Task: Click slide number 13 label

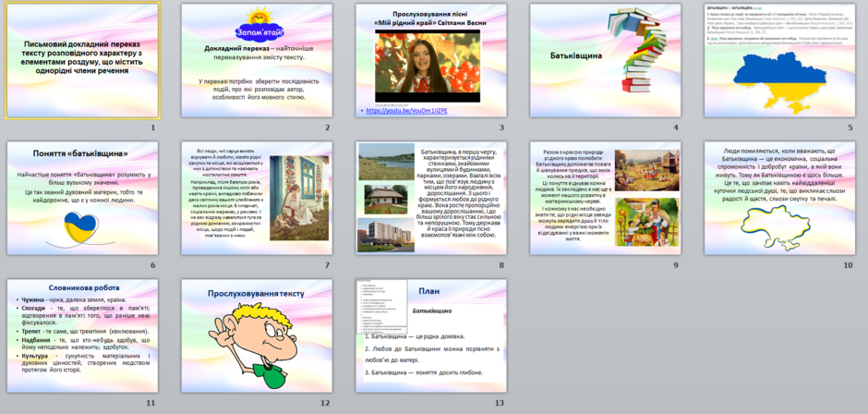Action: tap(500, 403)
